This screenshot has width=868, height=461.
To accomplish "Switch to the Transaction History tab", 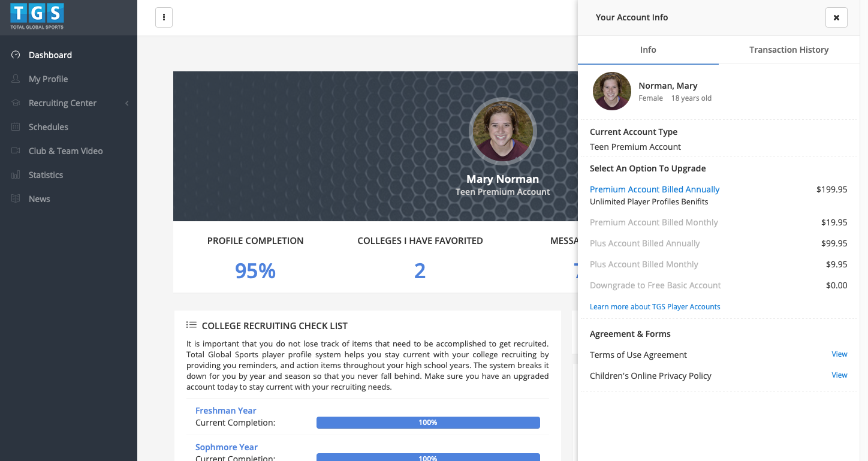I will point(788,50).
